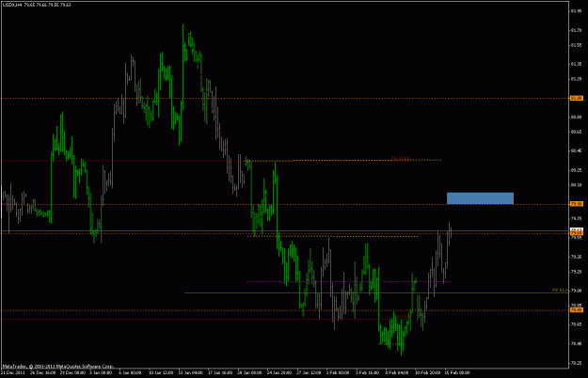Select the magenta dashed horizontal line
588x378 pixels.
349,281
